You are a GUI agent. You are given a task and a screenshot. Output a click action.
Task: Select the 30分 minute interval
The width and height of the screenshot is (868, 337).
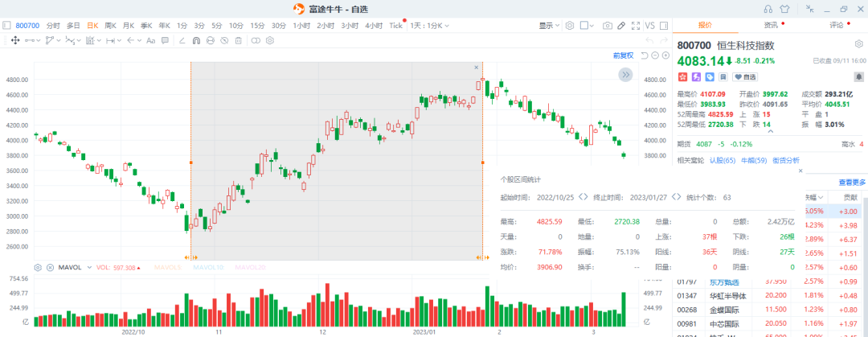[279, 26]
